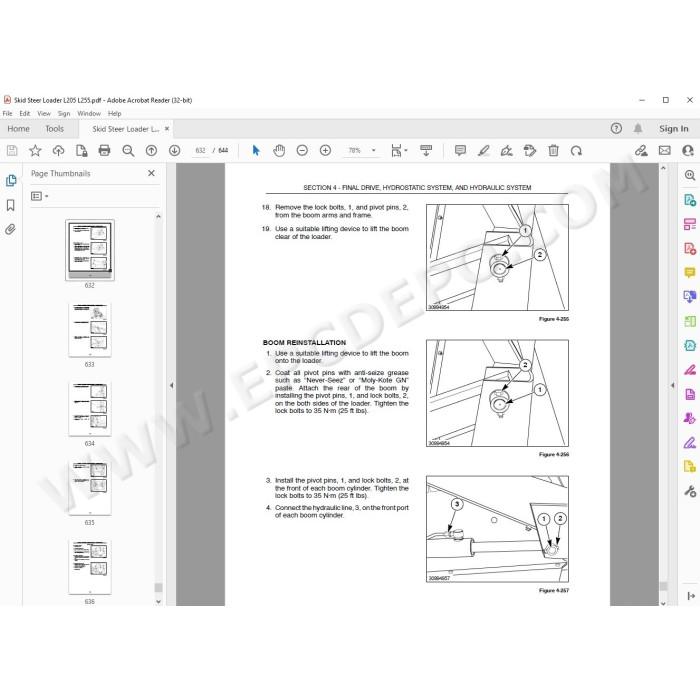This screenshot has width=700, height=700.
Task: Select page 634 thumbnail
Action: coord(90,409)
